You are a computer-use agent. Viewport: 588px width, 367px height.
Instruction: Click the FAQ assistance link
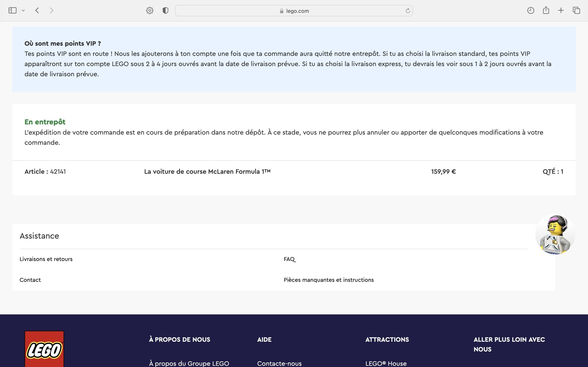click(289, 259)
